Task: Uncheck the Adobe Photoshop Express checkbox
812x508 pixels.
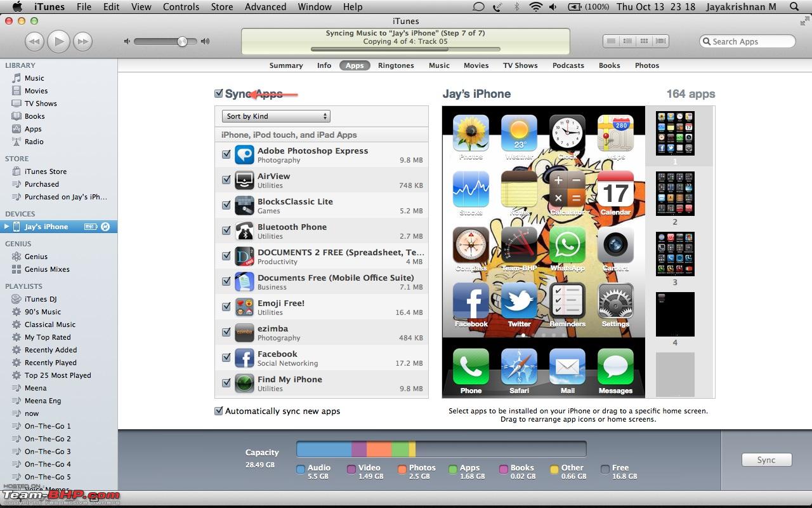Action: tap(226, 154)
